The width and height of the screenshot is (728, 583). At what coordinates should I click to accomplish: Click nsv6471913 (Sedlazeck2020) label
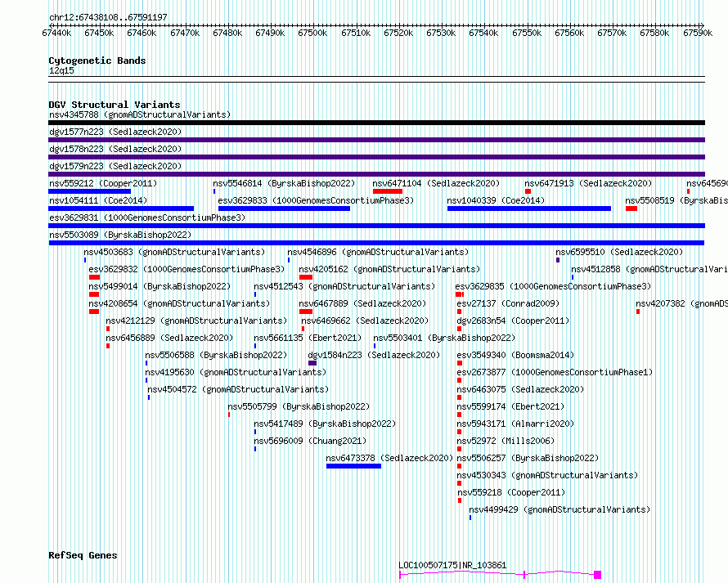(588, 183)
